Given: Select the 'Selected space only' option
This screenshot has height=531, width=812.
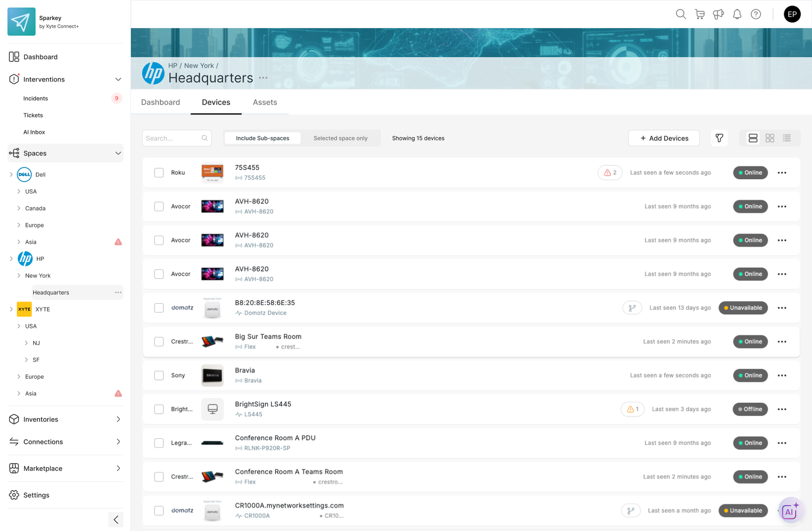Looking at the screenshot, I should 340,138.
